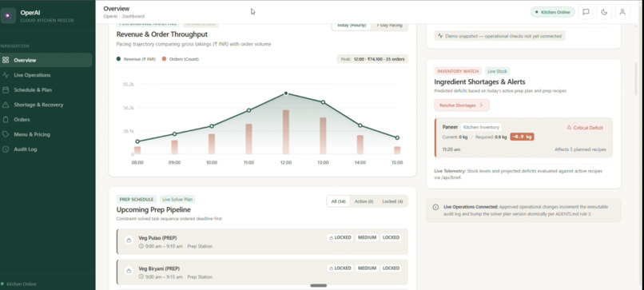Show All (54) prep tasks
This screenshot has width=644, height=290.
[x=339, y=201]
